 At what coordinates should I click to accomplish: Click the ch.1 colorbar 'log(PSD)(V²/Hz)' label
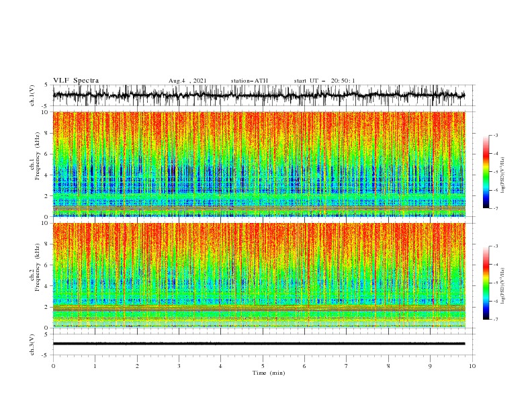click(503, 175)
